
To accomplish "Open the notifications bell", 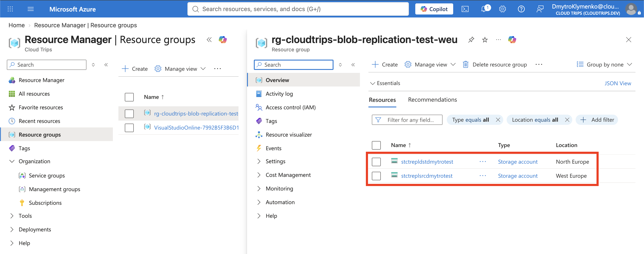I will [484, 9].
